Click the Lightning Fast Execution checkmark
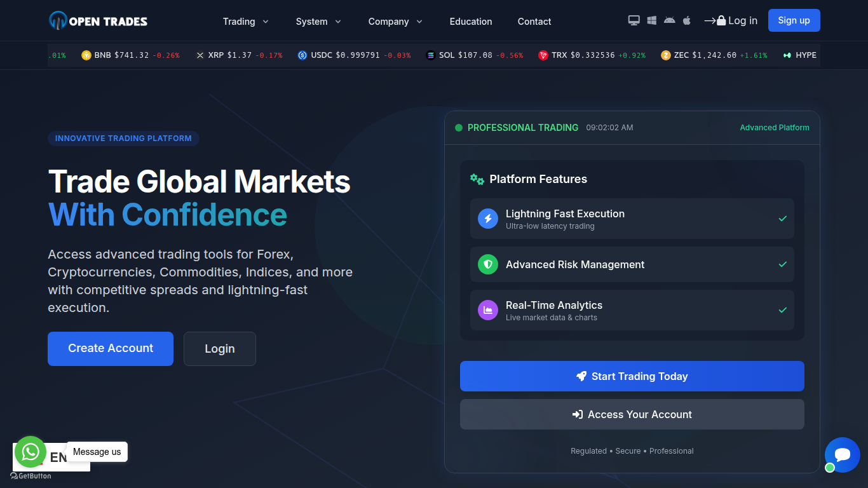Viewport: 868px width, 488px height. (783, 219)
